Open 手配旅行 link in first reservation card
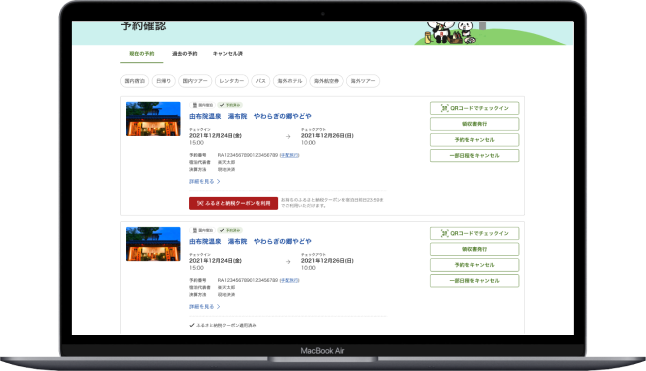This screenshot has width=646, height=371. click(290, 155)
